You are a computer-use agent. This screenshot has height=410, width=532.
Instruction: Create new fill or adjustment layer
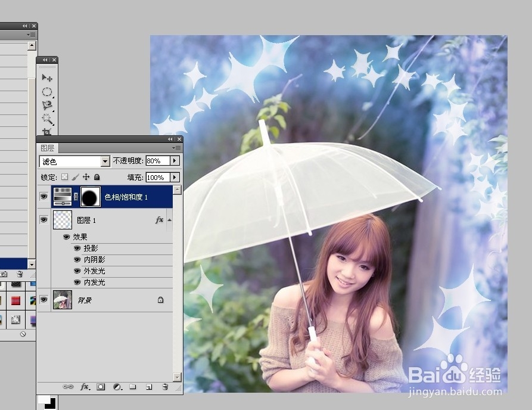pos(117,387)
